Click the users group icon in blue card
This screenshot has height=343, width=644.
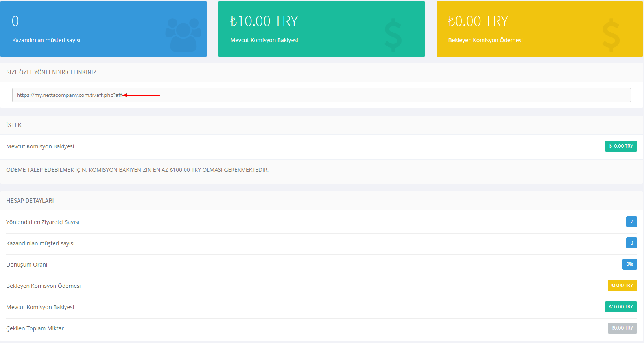pos(183,35)
